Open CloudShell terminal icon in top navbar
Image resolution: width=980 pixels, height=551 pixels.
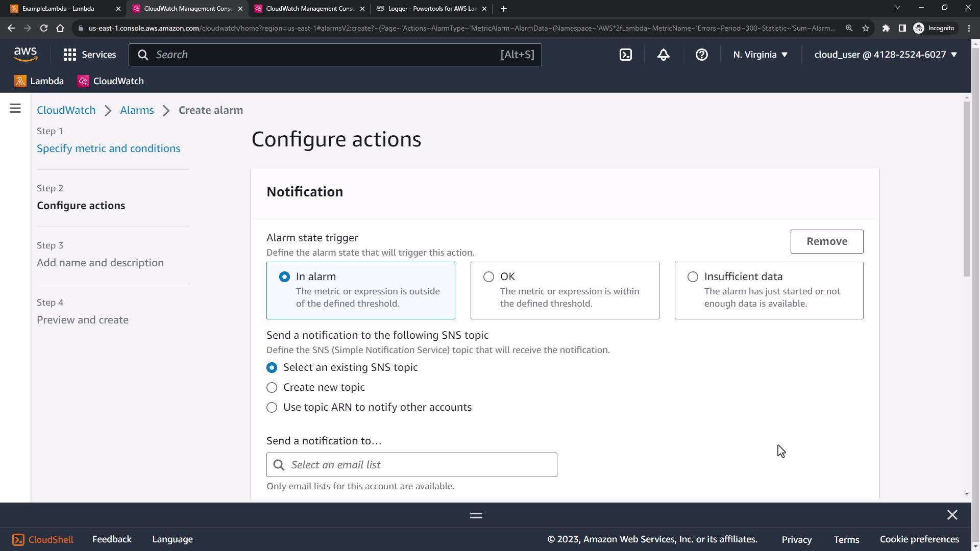pos(626,55)
